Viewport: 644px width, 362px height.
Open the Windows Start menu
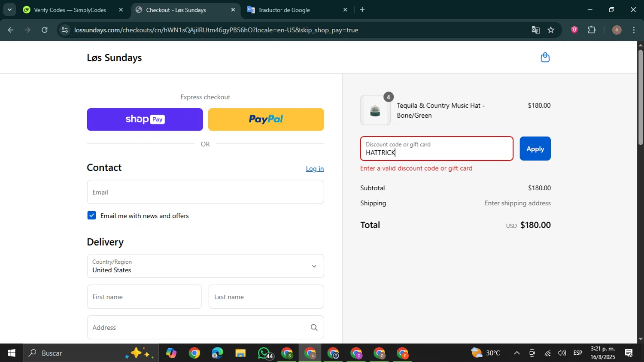11,353
